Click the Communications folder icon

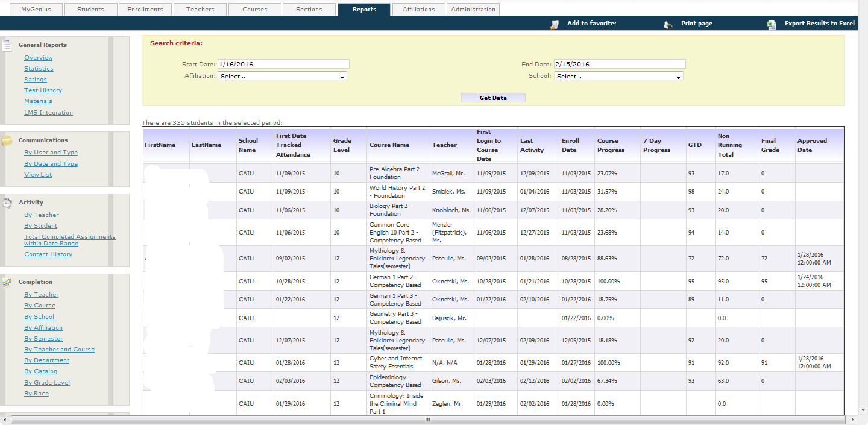7,140
